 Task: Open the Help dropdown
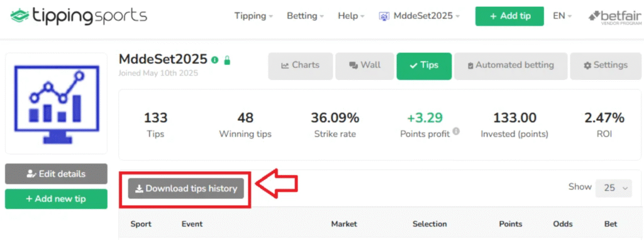pyautogui.click(x=351, y=16)
